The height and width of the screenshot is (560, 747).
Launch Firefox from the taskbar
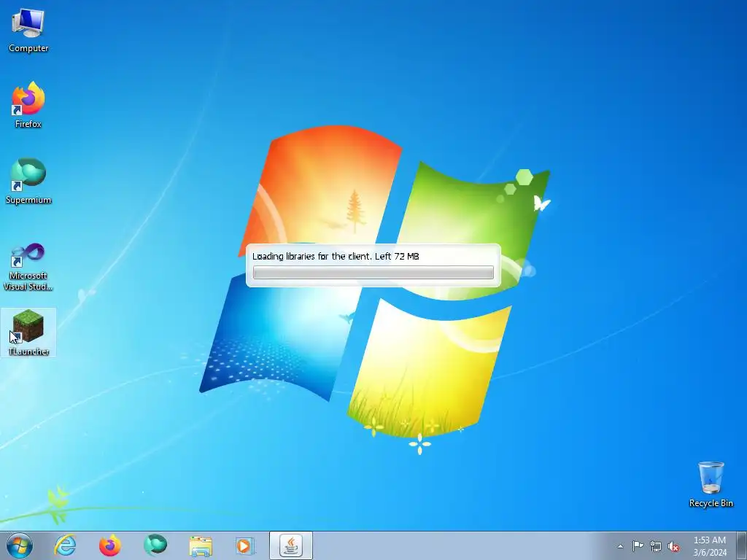pyautogui.click(x=109, y=545)
